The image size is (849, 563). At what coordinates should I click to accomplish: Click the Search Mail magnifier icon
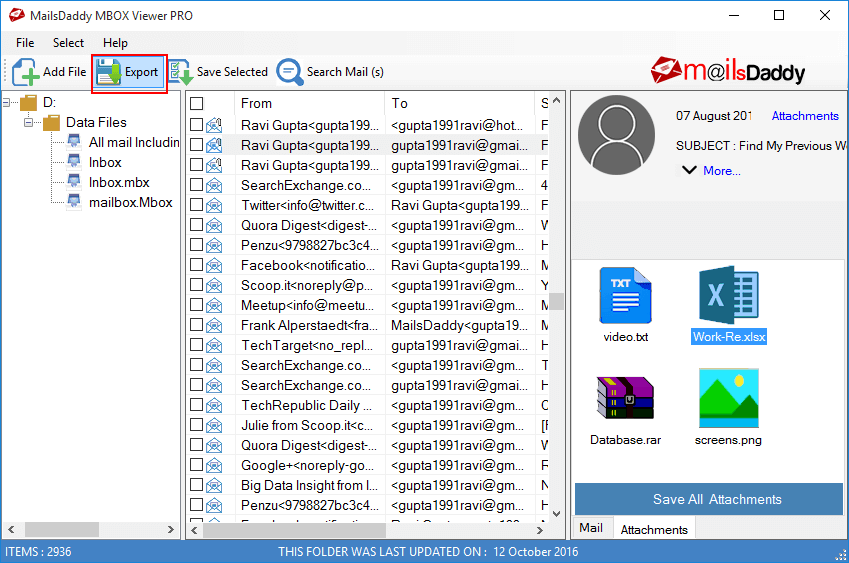click(x=290, y=72)
